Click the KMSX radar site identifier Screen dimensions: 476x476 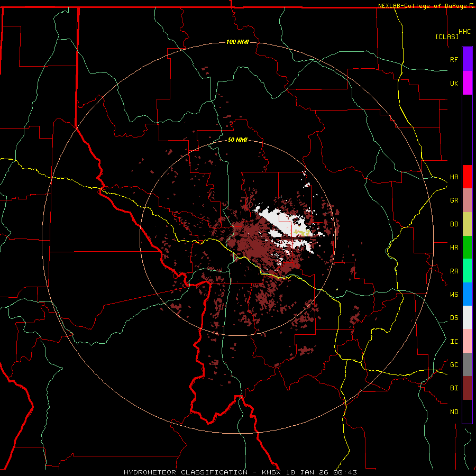(x=271, y=472)
